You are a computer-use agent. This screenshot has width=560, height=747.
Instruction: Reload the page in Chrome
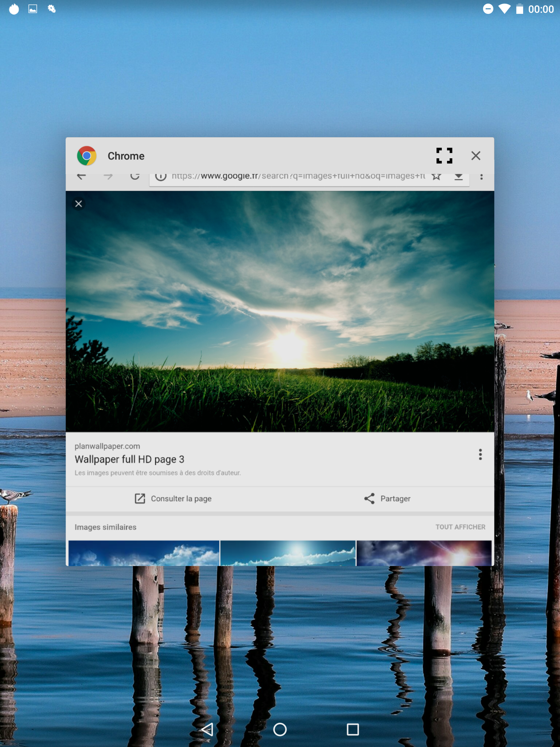135,177
